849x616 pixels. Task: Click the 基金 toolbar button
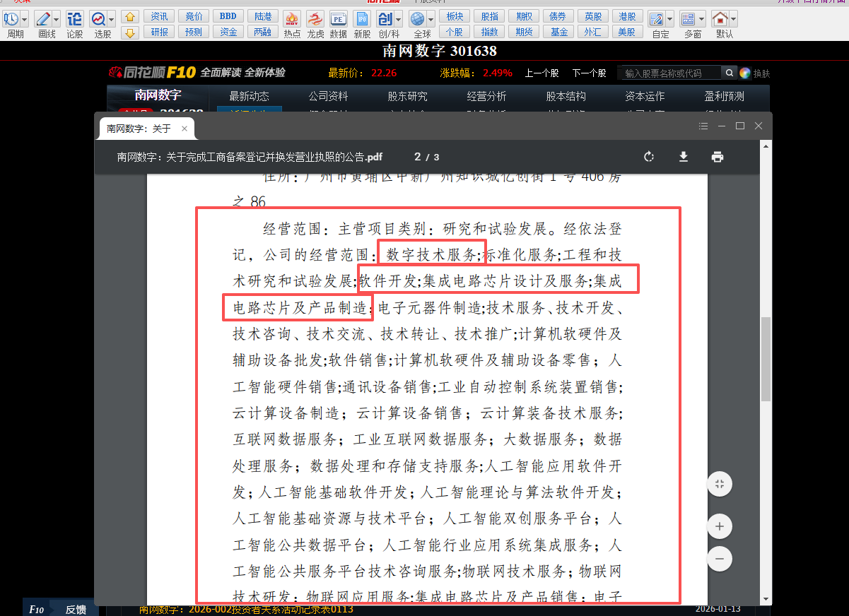coord(558,32)
